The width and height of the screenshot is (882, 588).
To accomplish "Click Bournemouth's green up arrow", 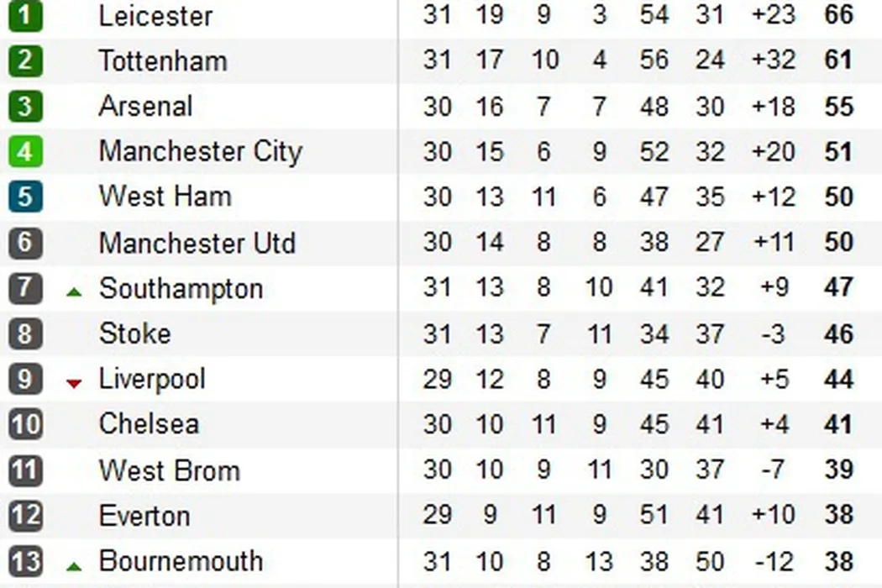I will click(74, 565).
